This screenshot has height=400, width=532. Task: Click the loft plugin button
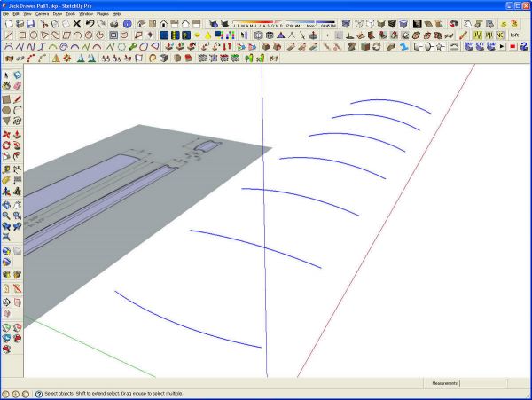(514, 35)
